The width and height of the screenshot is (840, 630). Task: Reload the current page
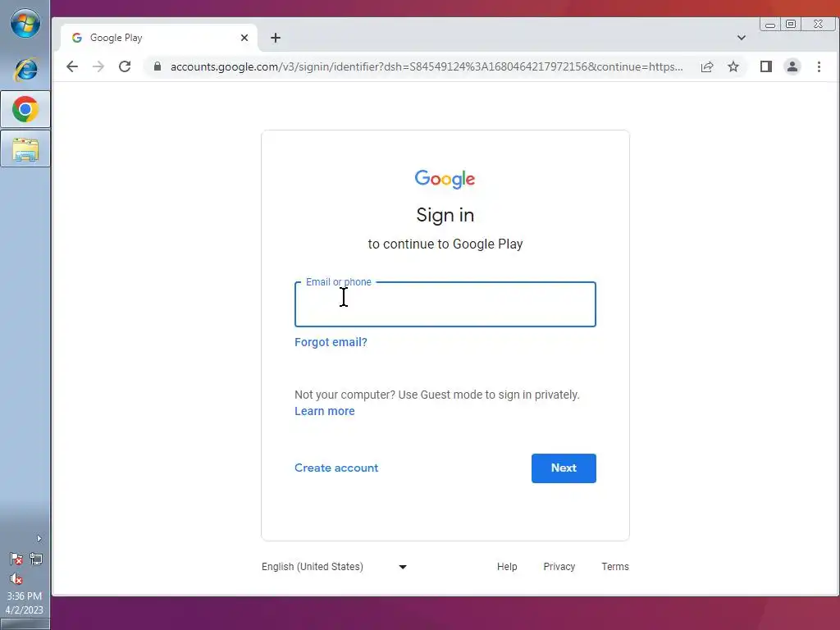[x=125, y=66]
